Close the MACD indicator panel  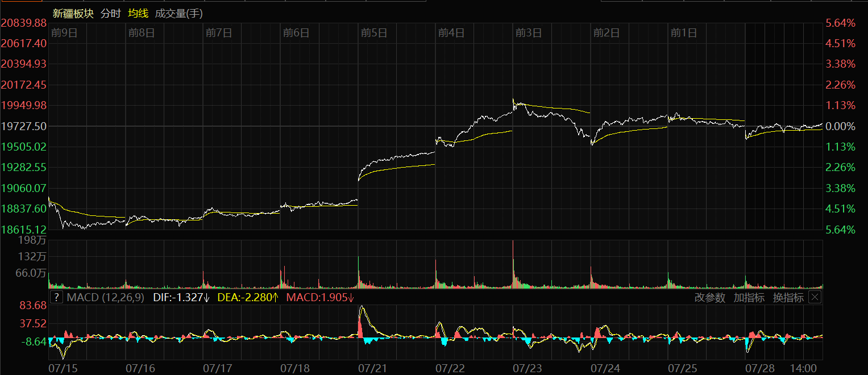[815, 297]
